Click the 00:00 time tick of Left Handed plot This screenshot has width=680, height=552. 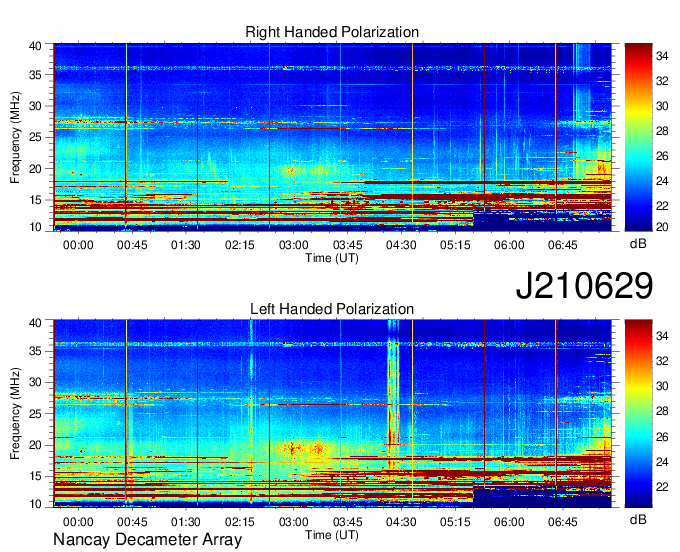78,522
